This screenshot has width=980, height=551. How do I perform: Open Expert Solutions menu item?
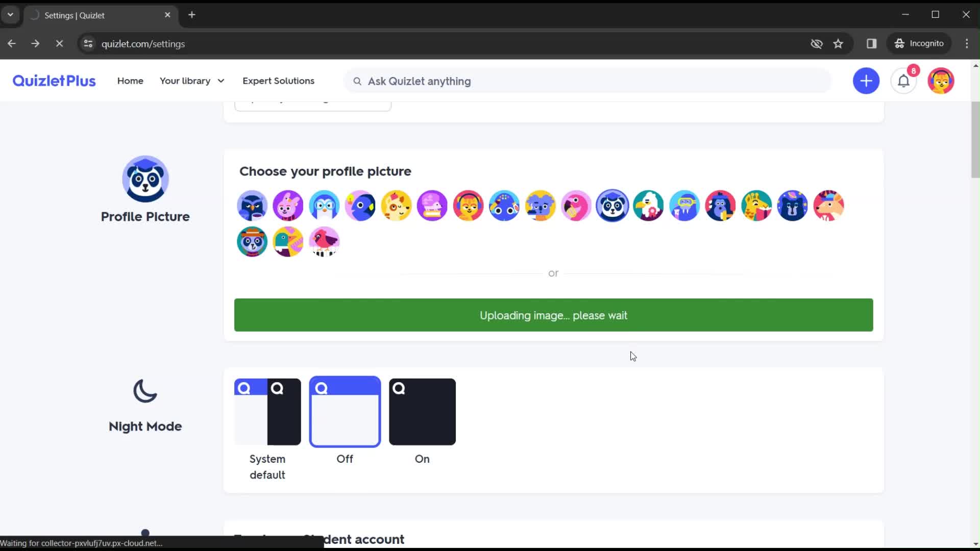pos(278,81)
